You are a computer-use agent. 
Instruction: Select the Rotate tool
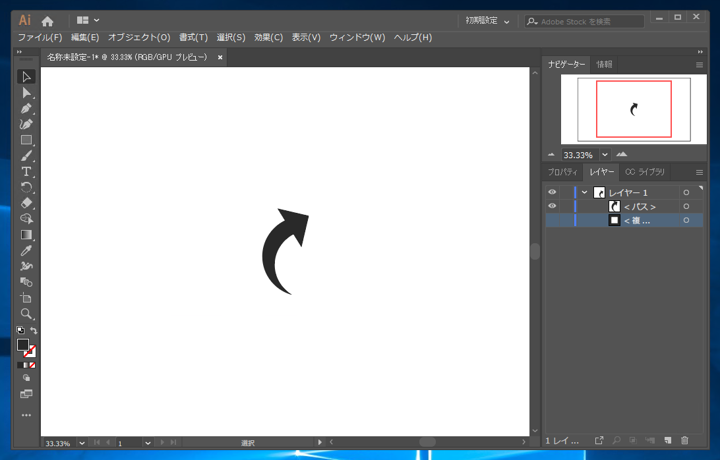(26, 187)
